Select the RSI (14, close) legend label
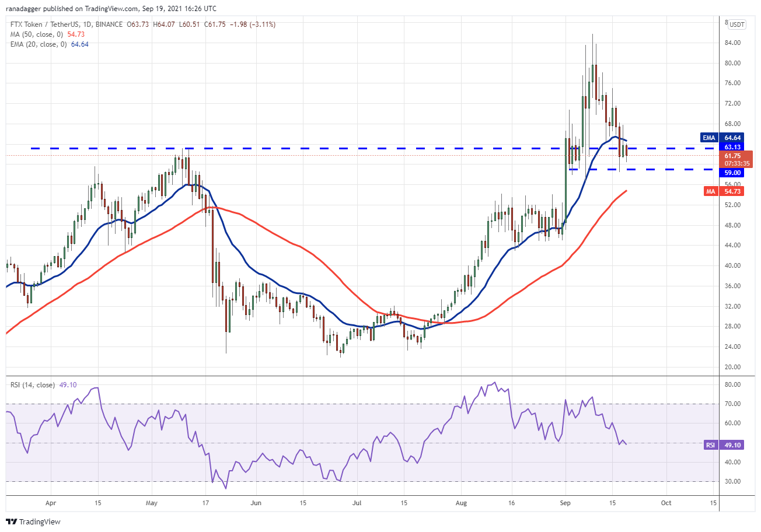The image size is (761, 532). (33, 385)
